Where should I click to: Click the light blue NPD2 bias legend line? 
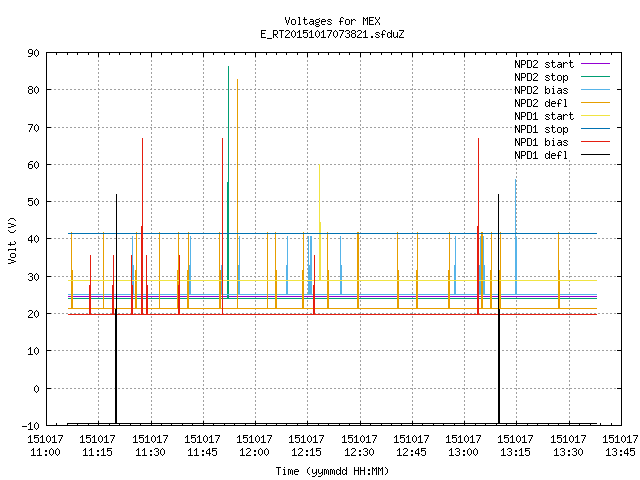[595, 90]
